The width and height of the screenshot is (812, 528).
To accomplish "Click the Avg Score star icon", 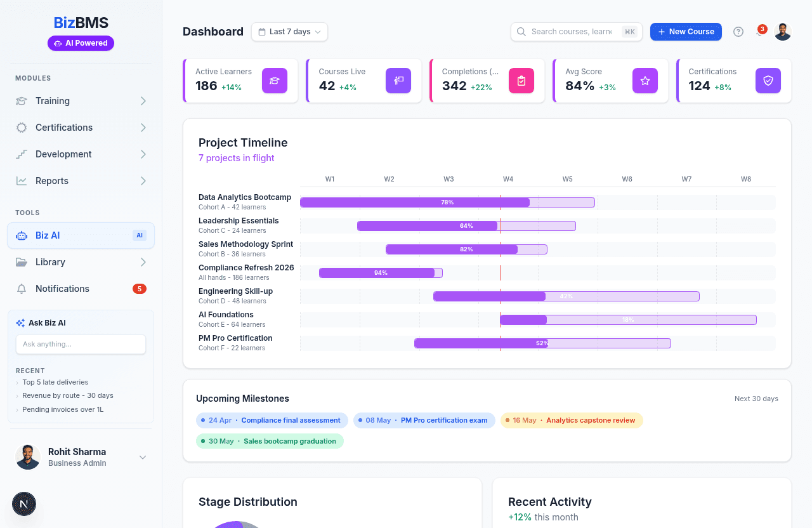I will (x=645, y=81).
